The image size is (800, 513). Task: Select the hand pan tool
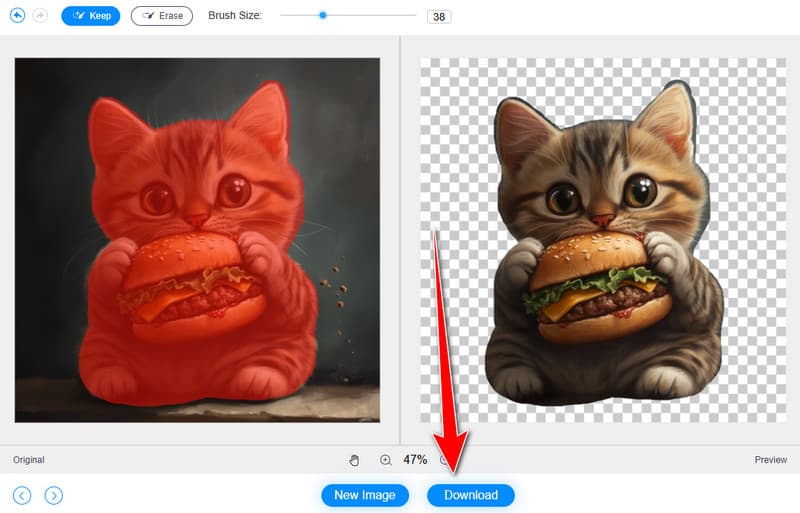click(x=354, y=460)
